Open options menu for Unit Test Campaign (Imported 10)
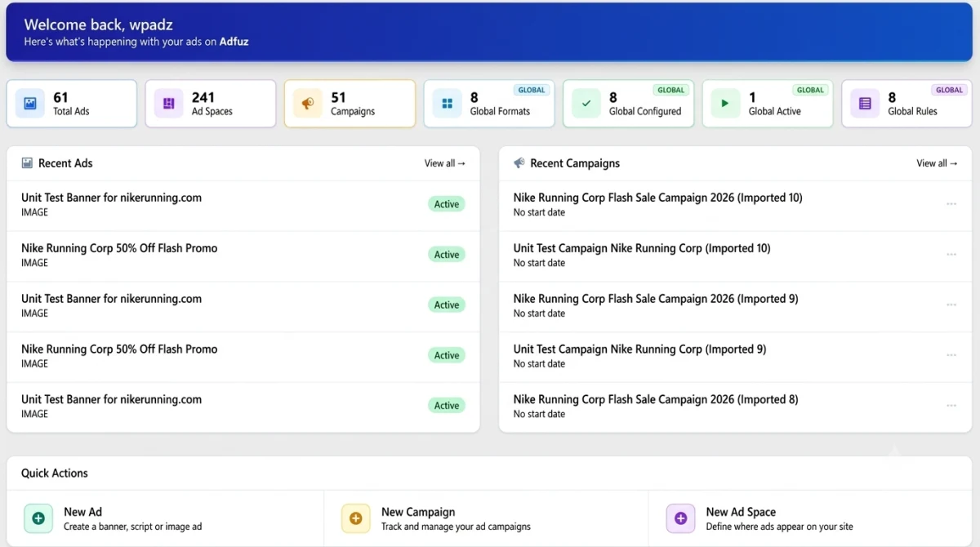 (x=951, y=255)
